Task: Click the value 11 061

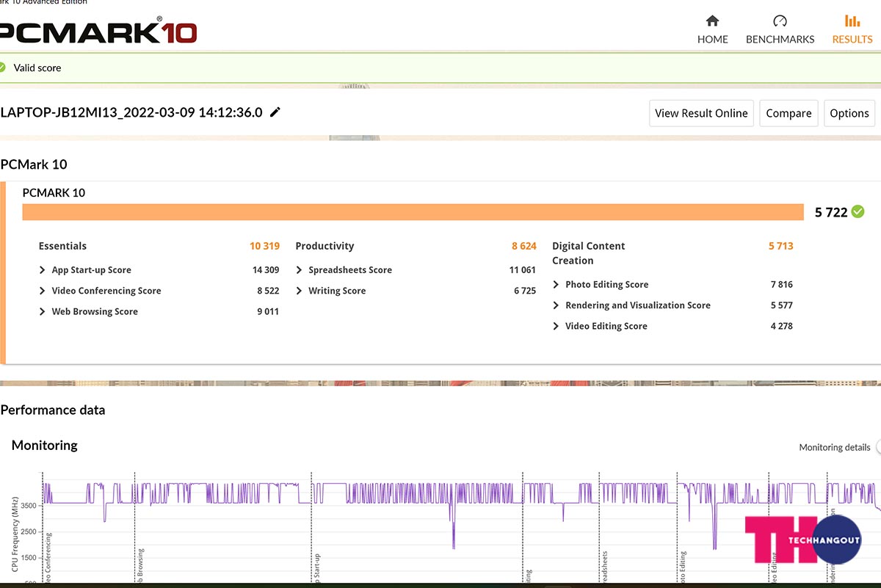Action: (x=523, y=270)
